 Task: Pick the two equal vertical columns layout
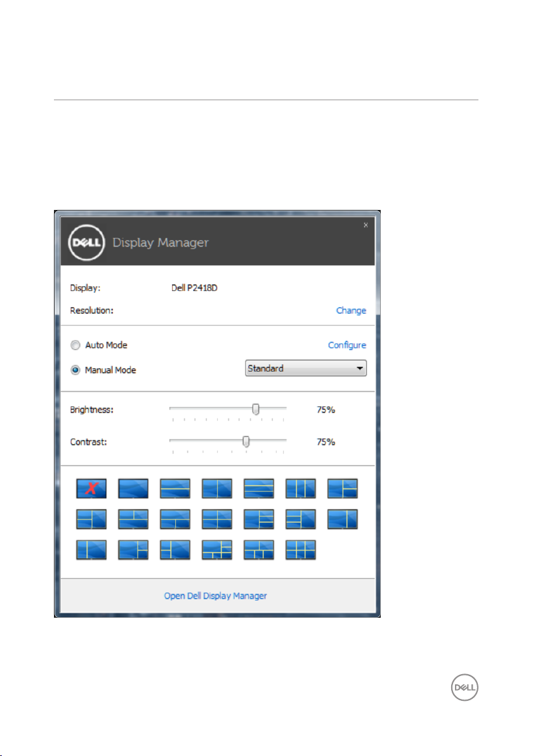point(217,488)
